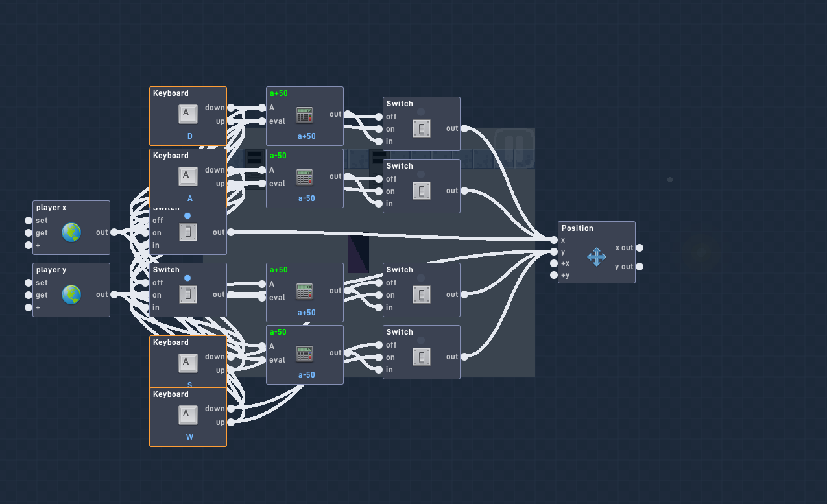Click player y out port

point(114,294)
